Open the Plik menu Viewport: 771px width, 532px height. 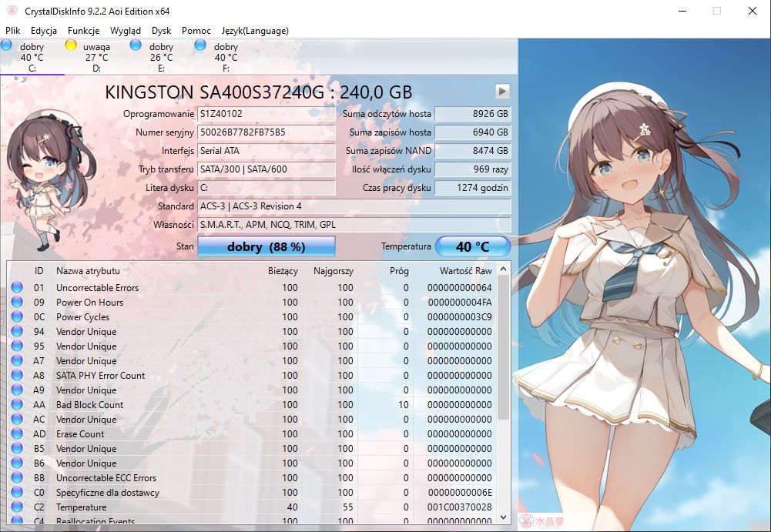[13, 31]
